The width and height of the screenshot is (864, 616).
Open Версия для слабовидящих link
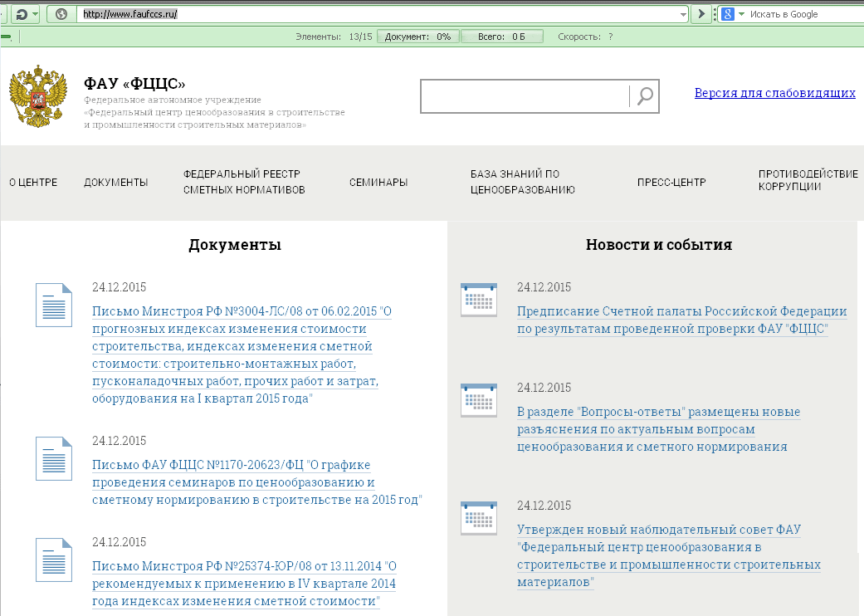(x=774, y=93)
